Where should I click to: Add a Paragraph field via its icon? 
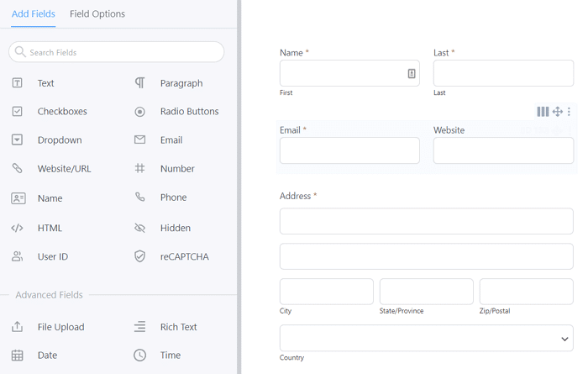[140, 83]
